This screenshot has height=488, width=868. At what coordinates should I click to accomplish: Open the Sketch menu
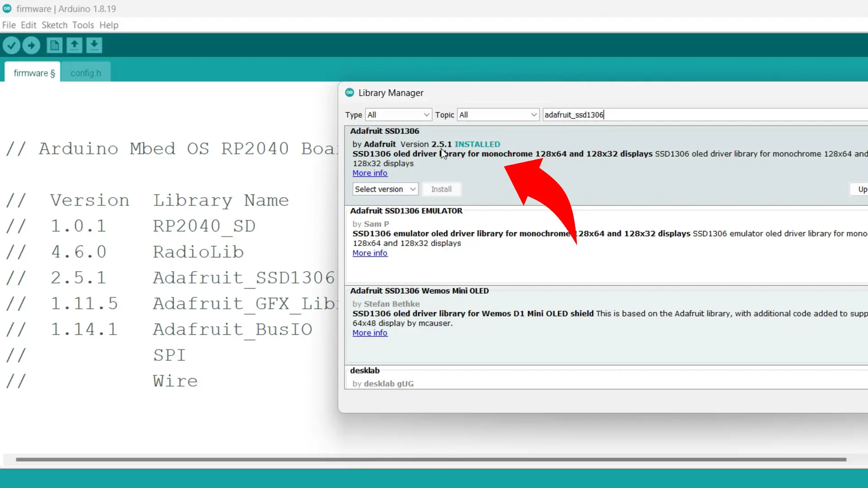(x=54, y=25)
